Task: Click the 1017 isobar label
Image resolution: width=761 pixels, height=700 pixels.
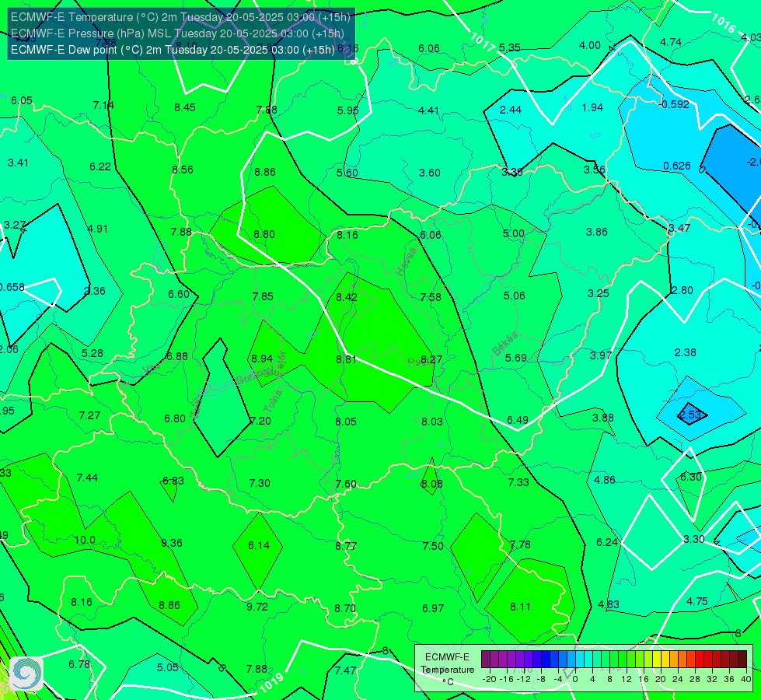Action: (x=483, y=42)
